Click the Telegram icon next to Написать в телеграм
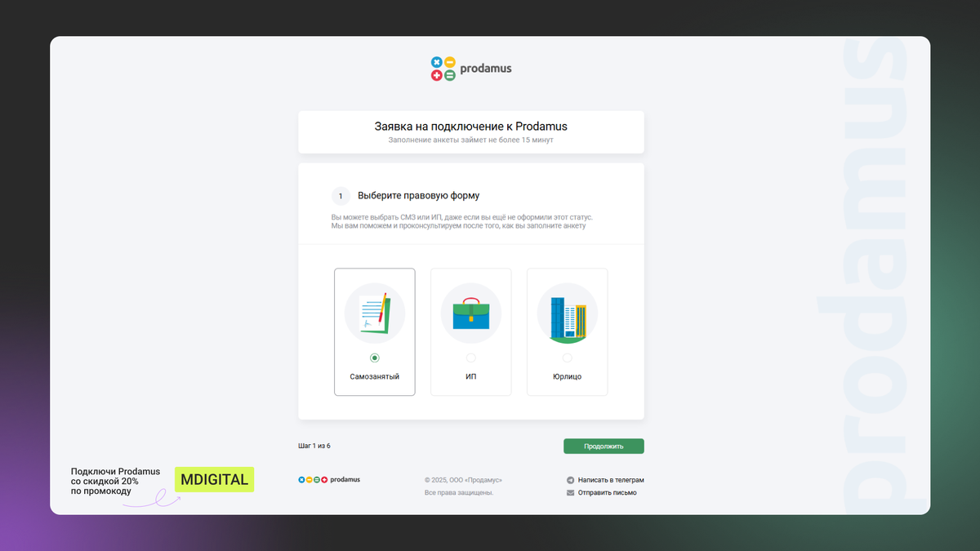This screenshot has height=551, width=980. click(x=568, y=479)
